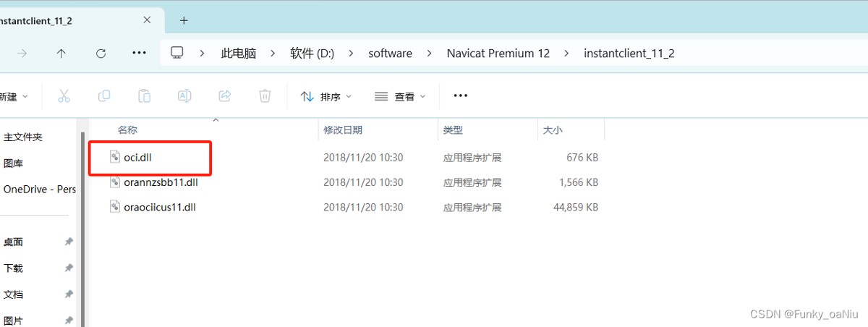The height and width of the screenshot is (327, 868).
Task: Close the instantclient_11_2 tab
Action: (x=147, y=20)
